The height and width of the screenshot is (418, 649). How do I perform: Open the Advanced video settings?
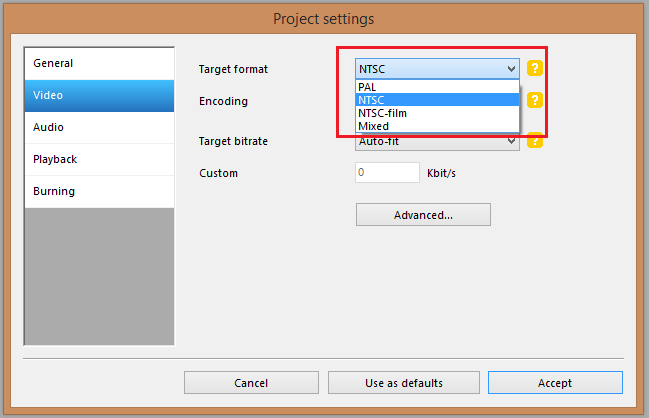click(423, 215)
